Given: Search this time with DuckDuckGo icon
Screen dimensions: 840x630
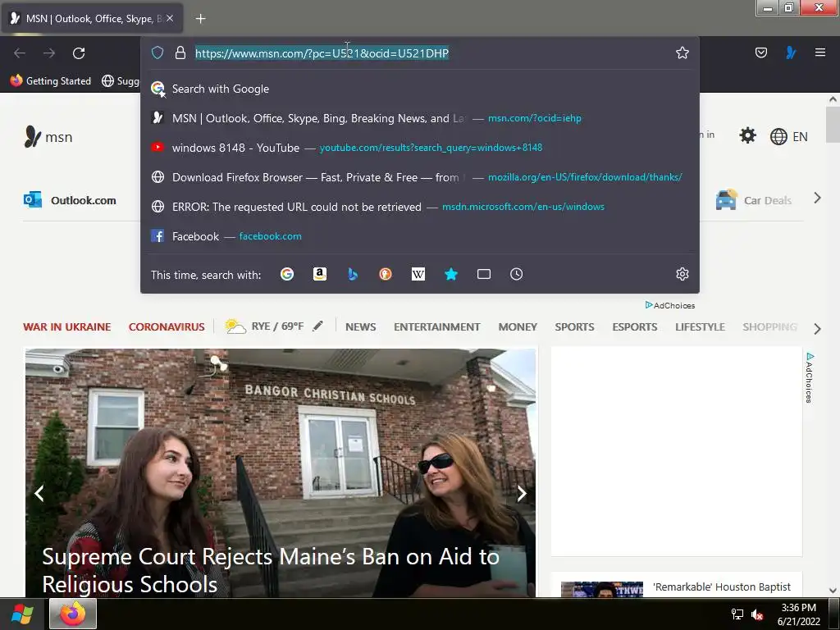Looking at the screenshot, I should 386,274.
